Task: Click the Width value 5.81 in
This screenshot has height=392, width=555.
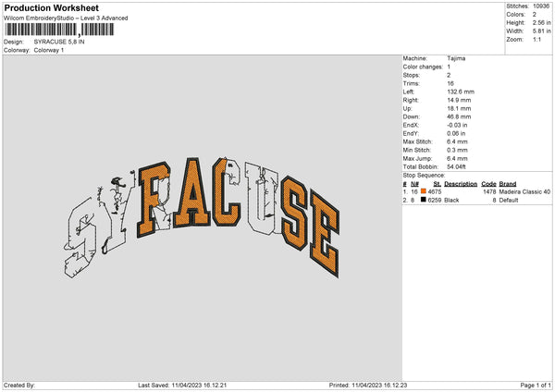Action: (x=541, y=31)
